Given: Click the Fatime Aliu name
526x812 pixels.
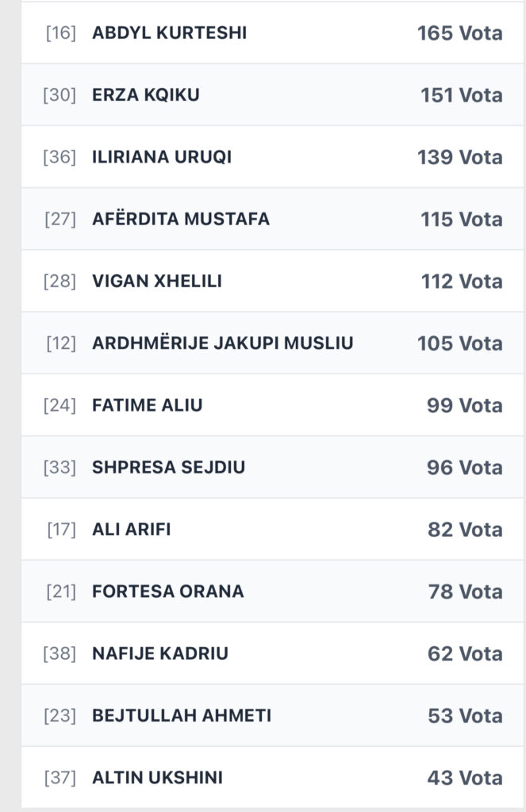Looking at the screenshot, I should tap(148, 405).
